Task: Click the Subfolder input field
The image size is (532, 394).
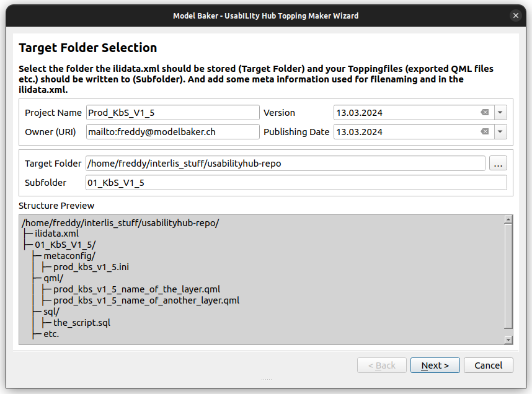Action: point(296,183)
